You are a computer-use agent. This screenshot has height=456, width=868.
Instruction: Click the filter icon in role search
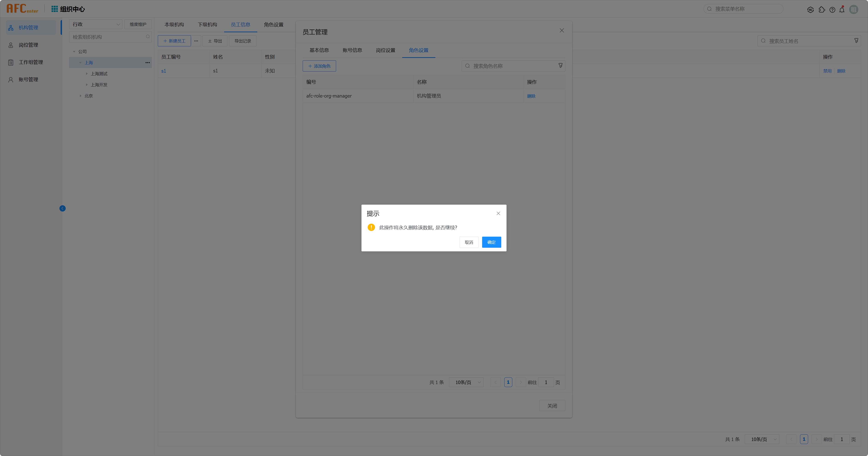coord(560,66)
